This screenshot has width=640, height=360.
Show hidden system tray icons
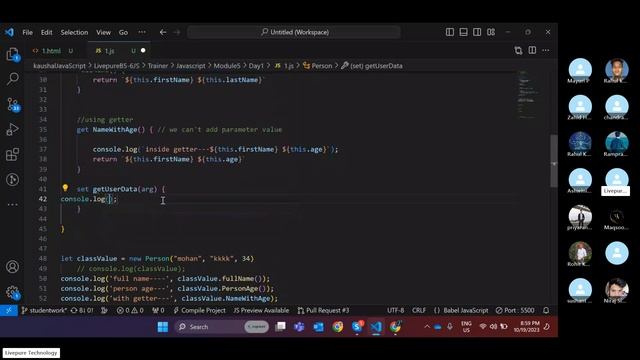(427, 327)
